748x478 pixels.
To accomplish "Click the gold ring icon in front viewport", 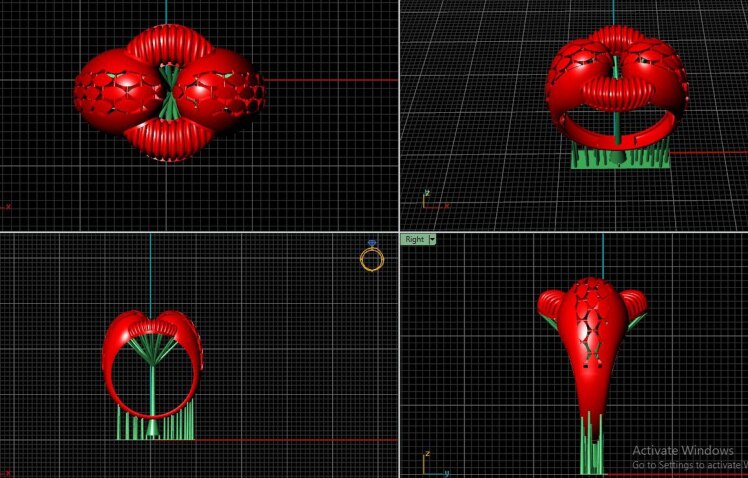I will coord(372,259).
